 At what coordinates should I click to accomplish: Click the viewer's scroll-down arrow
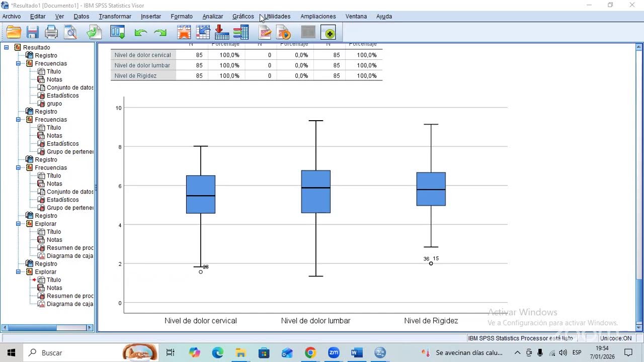[639, 328]
